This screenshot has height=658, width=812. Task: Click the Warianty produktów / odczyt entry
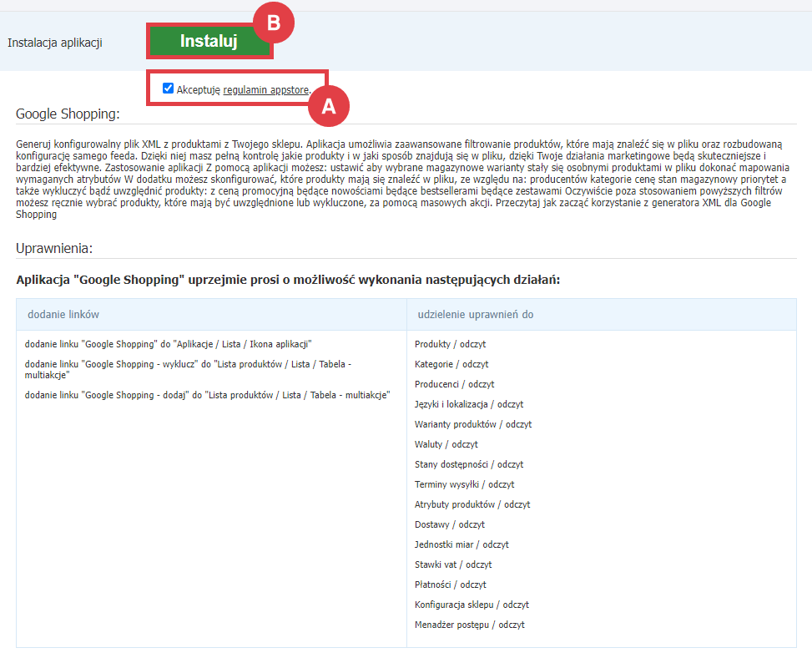473,424
